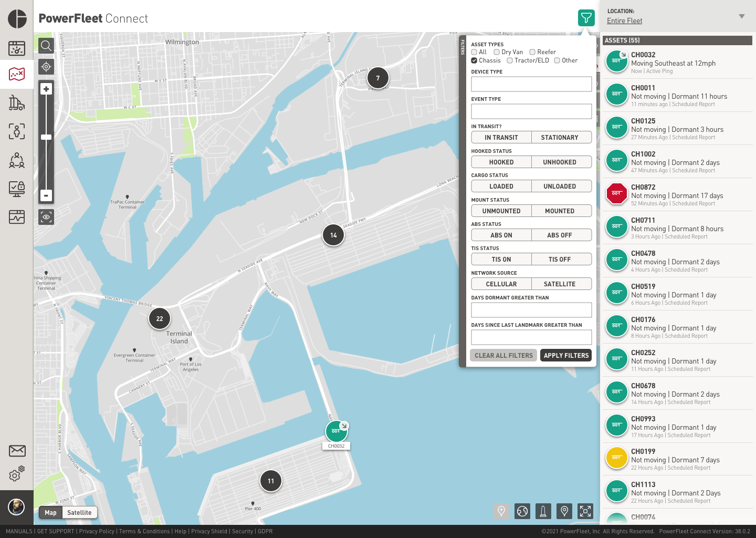
Task: Open the driver scan sidebar icon
Action: click(x=17, y=131)
